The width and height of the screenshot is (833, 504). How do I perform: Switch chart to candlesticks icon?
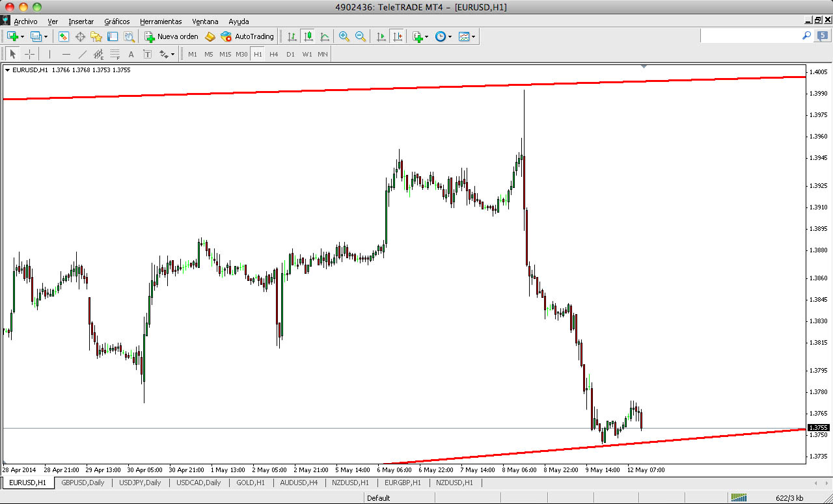tap(308, 36)
